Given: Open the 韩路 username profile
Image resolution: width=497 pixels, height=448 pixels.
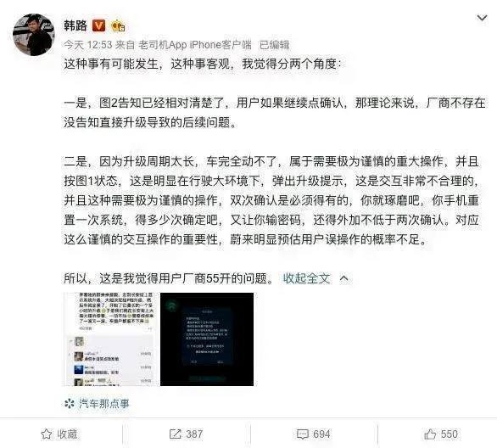Looking at the screenshot, I should tap(75, 25).
